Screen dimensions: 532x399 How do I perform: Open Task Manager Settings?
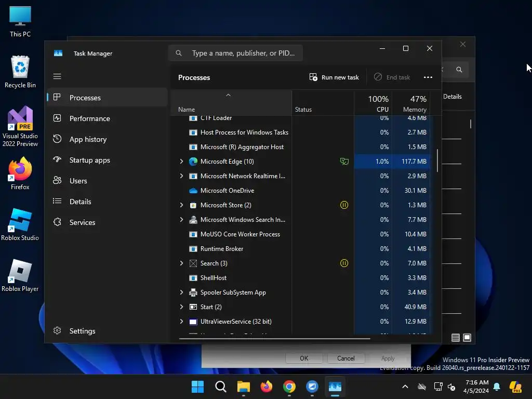[107, 331]
